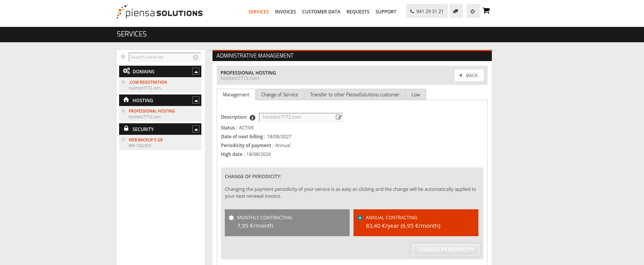Collapse the Domains section
Screen dimensions: 644x265
pos(196,71)
